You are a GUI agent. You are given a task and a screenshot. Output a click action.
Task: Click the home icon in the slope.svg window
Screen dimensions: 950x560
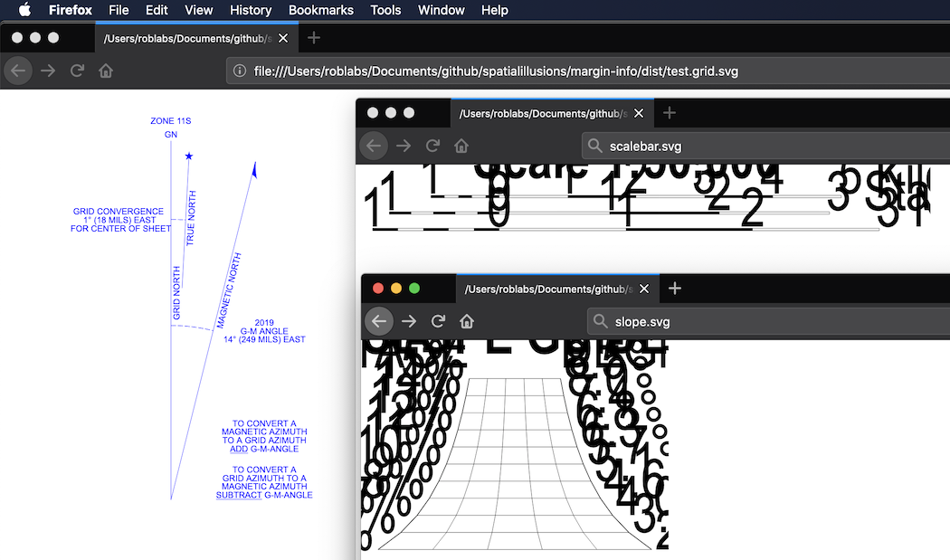point(466,320)
